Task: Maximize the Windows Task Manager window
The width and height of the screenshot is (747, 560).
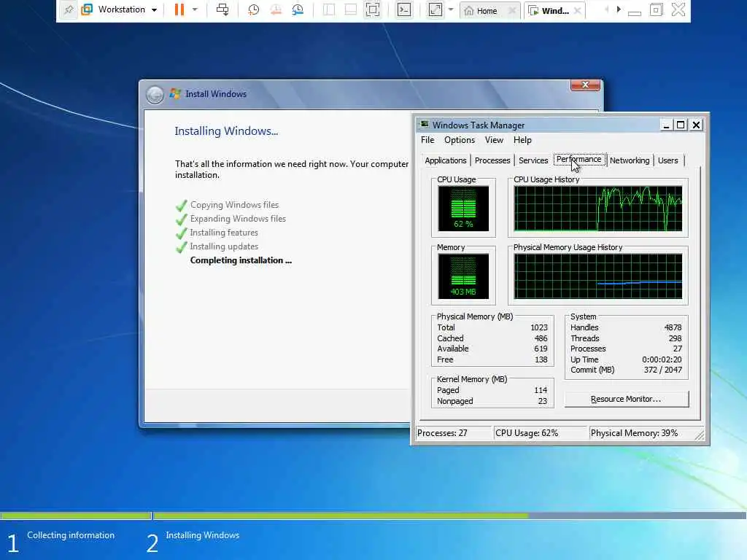Action: pyautogui.click(x=681, y=125)
